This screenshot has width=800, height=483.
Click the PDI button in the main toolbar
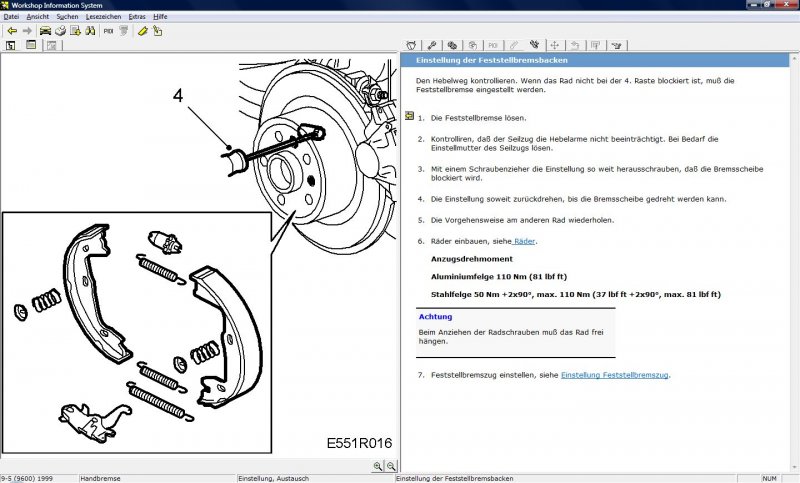tap(108, 31)
